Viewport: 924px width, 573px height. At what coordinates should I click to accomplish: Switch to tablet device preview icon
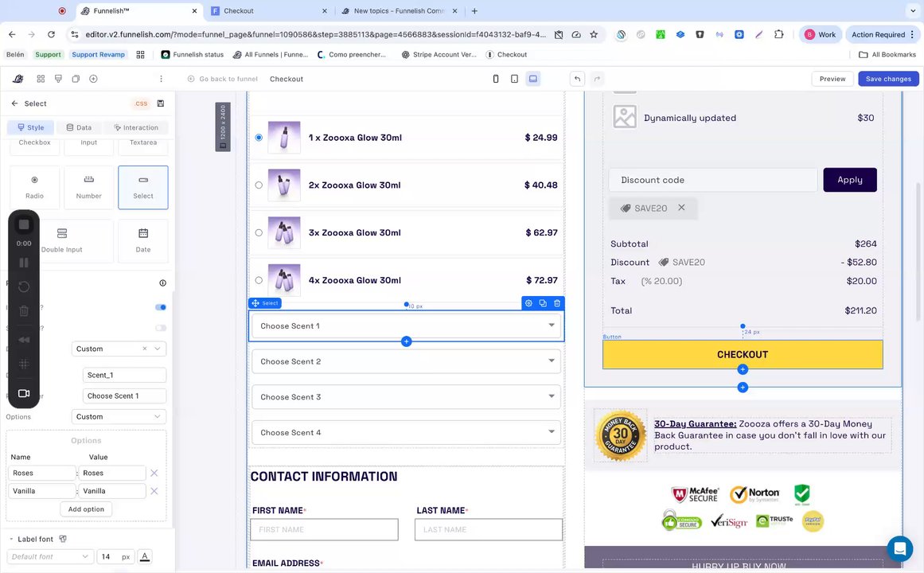click(x=514, y=79)
